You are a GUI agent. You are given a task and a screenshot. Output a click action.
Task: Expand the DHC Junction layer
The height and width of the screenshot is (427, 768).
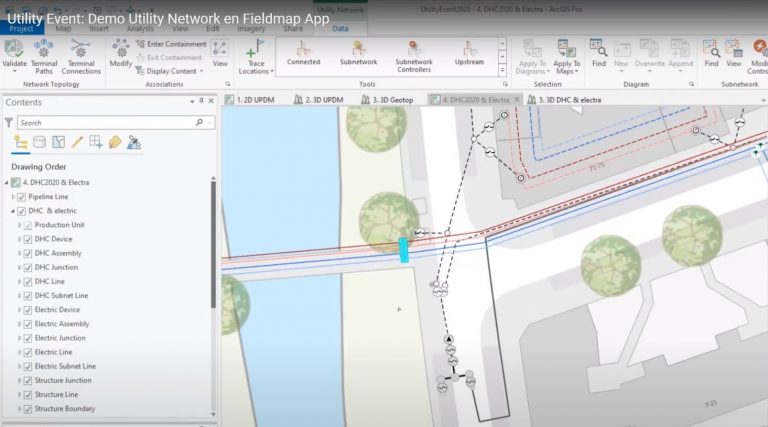(x=18, y=267)
